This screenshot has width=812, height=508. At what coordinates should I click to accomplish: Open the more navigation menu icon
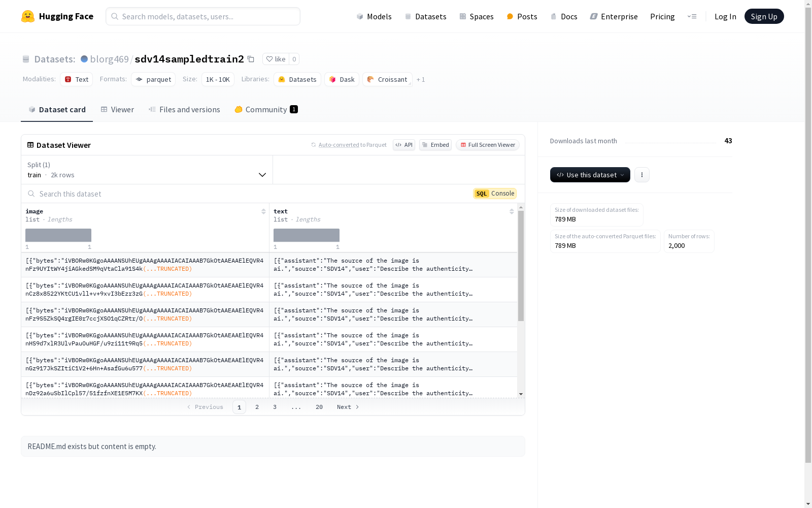pyautogui.click(x=692, y=16)
